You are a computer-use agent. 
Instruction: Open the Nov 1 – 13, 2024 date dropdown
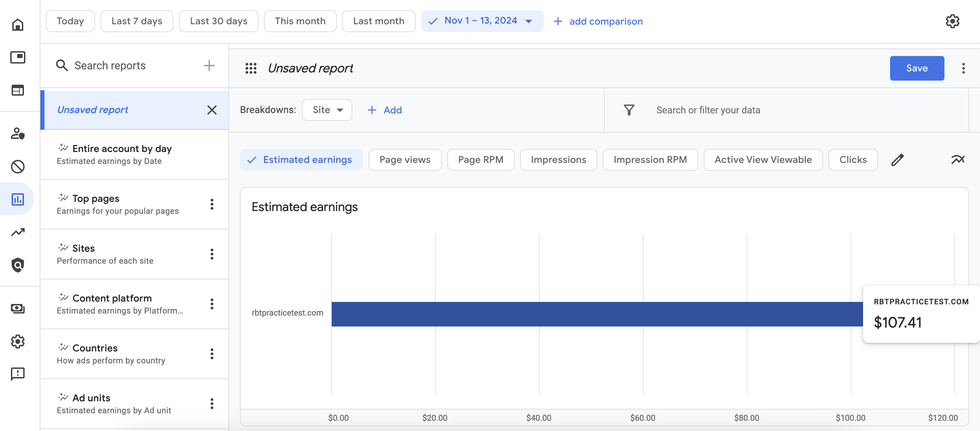[x=482, y=21]
